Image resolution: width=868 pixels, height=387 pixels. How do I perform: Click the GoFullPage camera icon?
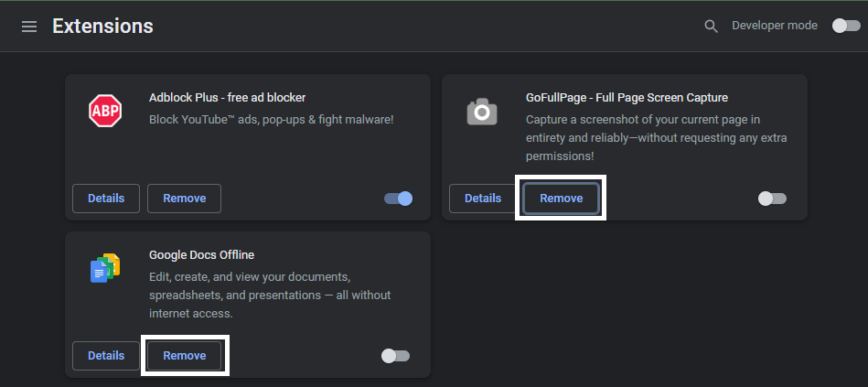tap(482, 112)
